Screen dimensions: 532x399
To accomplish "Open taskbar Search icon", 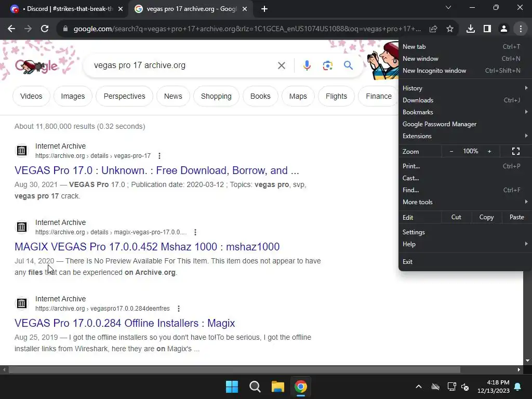I will tap(255, 387).
